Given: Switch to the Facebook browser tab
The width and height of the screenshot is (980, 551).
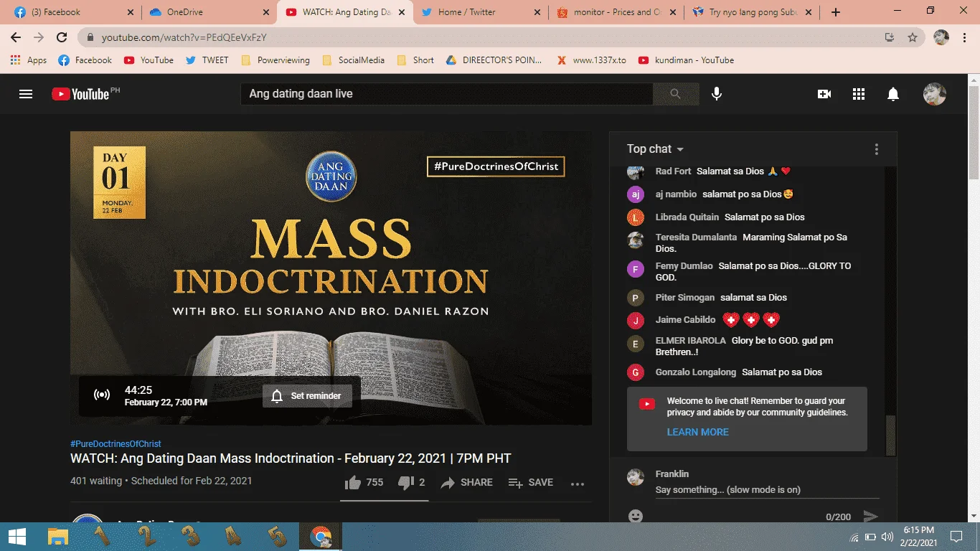Looking at the screenshot, I should (74, 12).
